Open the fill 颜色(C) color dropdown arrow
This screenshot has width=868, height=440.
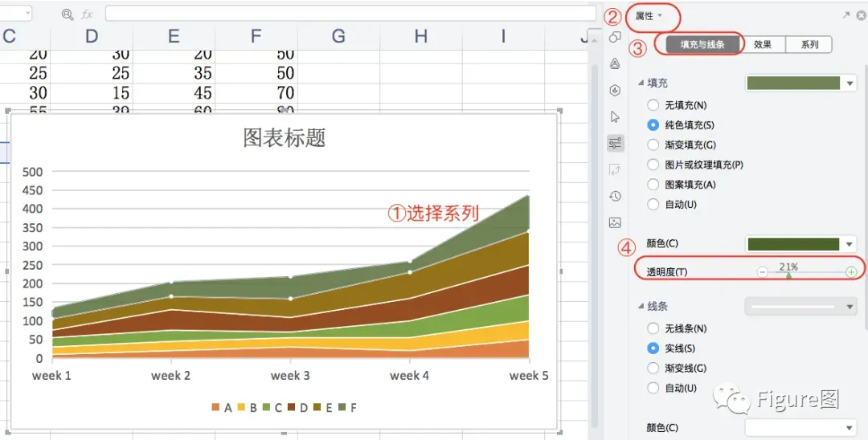[850, 244]
